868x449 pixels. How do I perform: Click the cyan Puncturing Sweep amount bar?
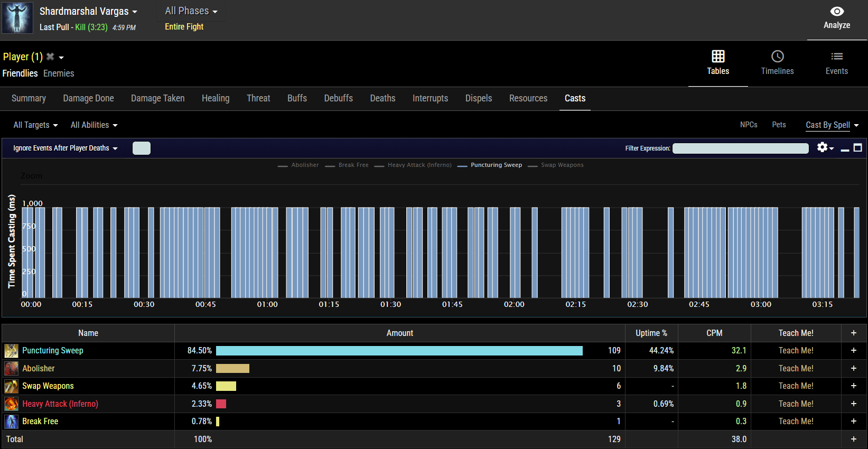click(399, 351)
